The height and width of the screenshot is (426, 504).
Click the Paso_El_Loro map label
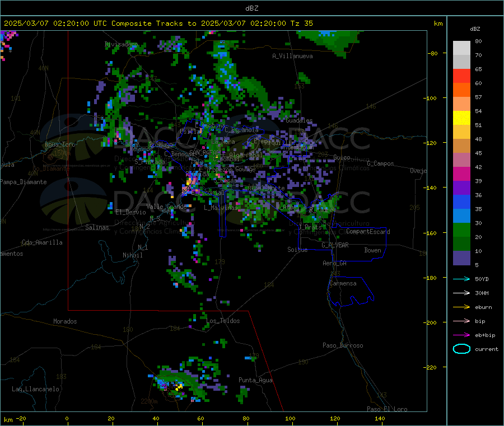[387, 409]
